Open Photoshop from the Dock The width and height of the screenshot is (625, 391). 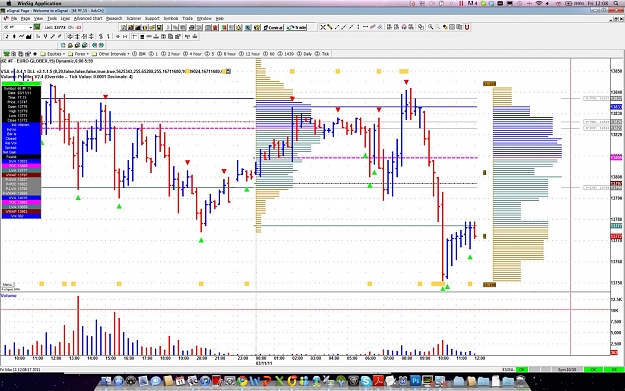point(415,381)
